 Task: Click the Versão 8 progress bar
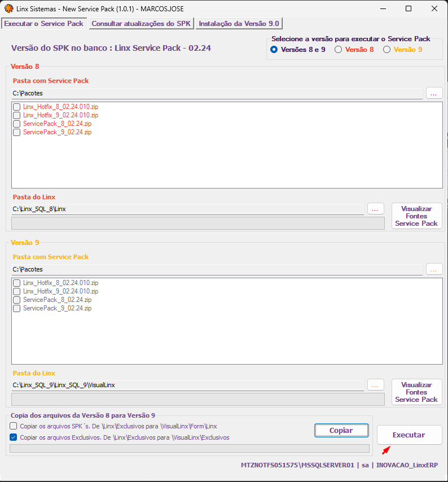(198, 223)
